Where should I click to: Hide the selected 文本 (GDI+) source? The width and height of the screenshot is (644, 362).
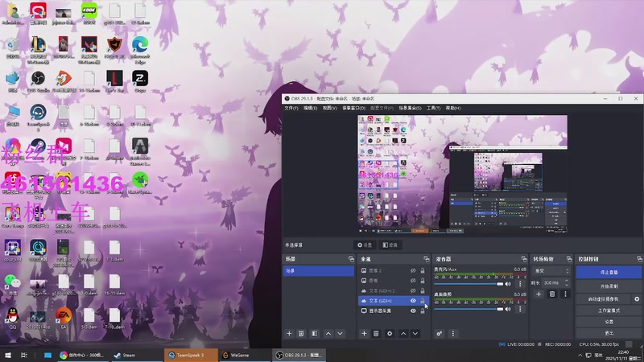413,301
